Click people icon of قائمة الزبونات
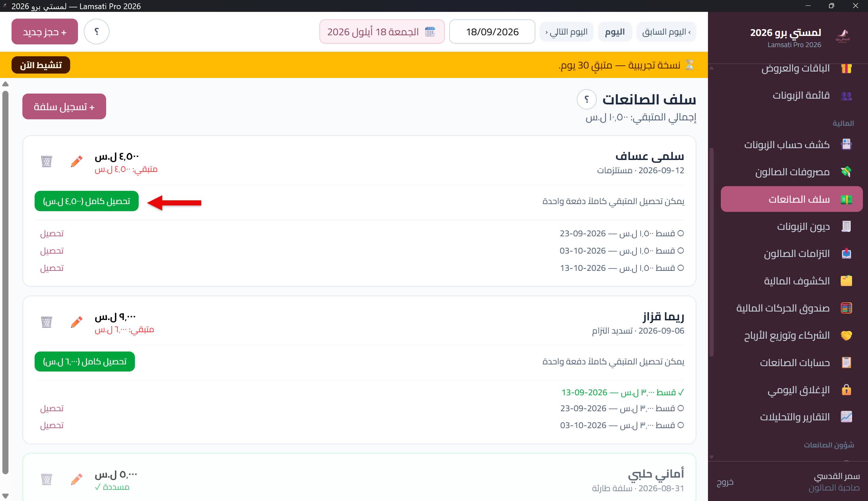Image resolution: width=868 pixels, height=501 pixels. coord(846,96)
